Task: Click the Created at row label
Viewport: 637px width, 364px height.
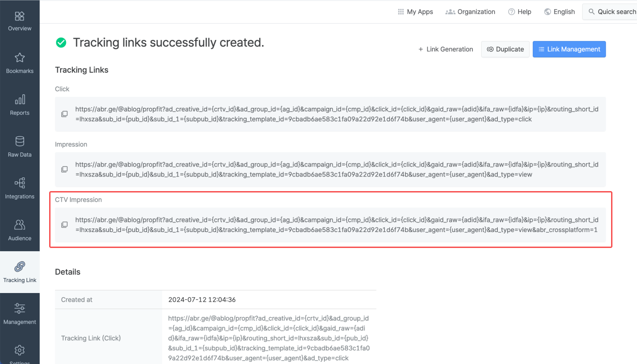Action: [x=77, y=300]
